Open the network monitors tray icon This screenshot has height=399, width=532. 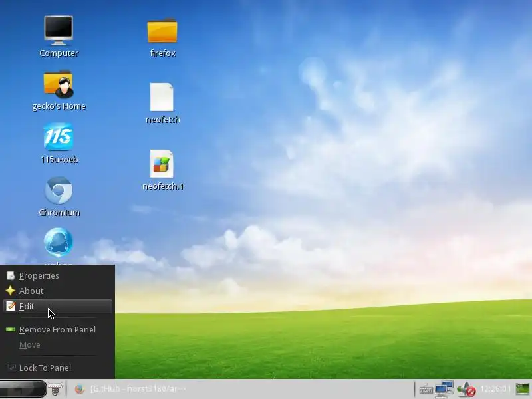[444, 389]
